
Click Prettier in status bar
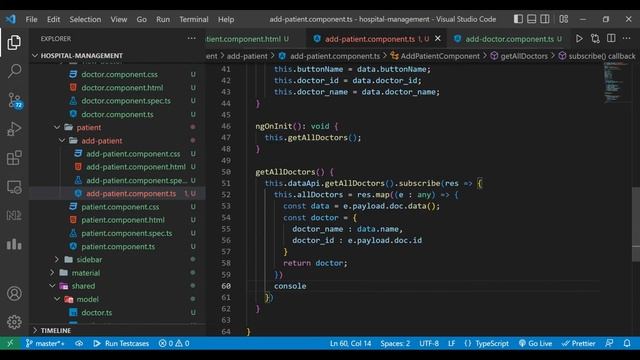[578, 343]
